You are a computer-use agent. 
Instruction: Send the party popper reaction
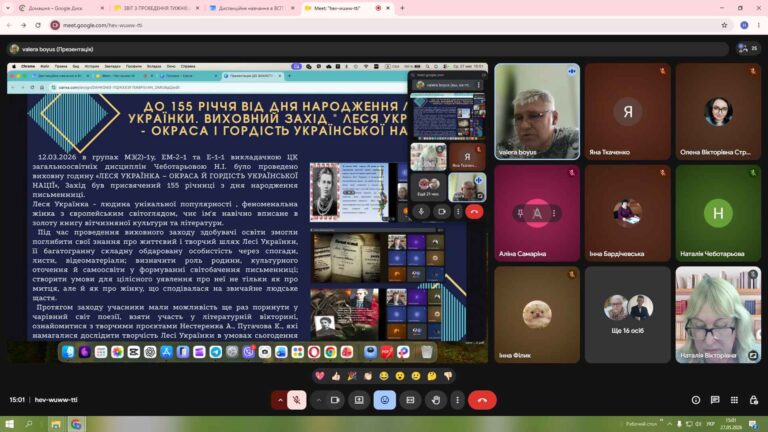[352, 376]
